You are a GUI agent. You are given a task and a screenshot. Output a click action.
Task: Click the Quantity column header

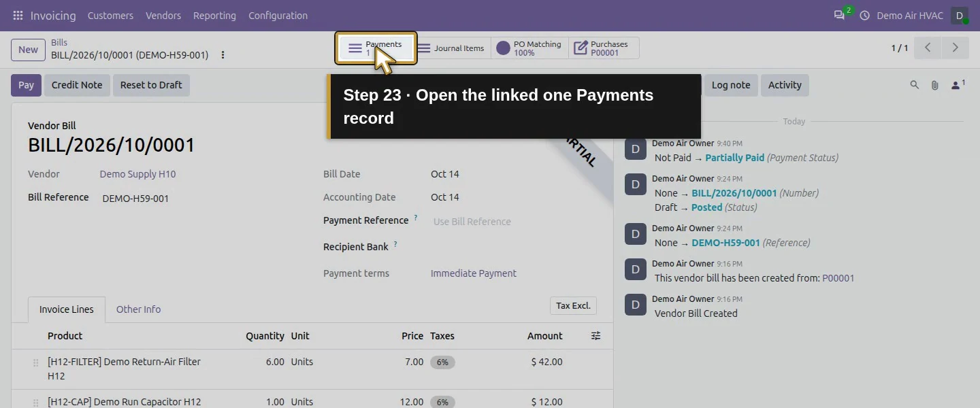click(x=265, y=336)
